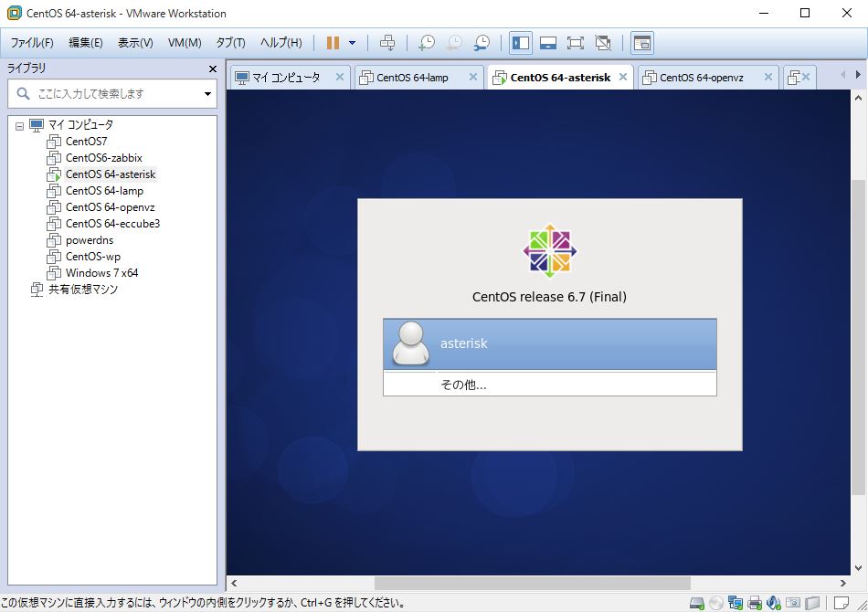868x612 pixels.
Task: Click the VMware Workstation title bar icon
Action: (15, 13)
